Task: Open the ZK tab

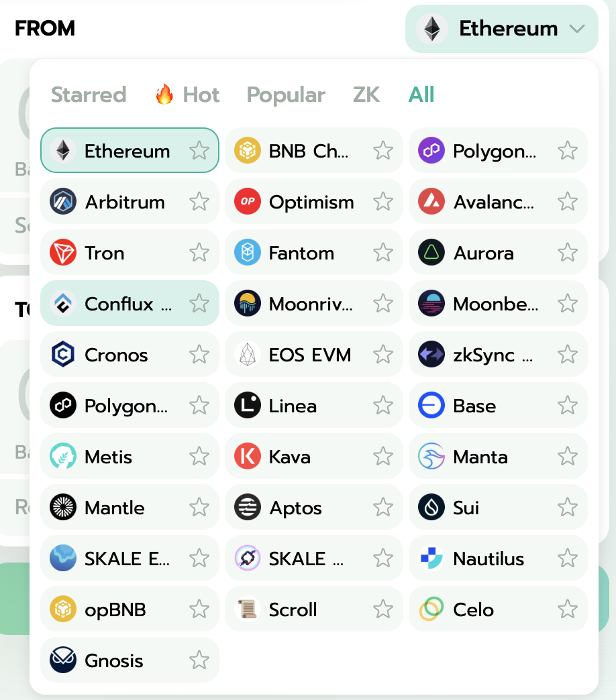Action: 366,95
